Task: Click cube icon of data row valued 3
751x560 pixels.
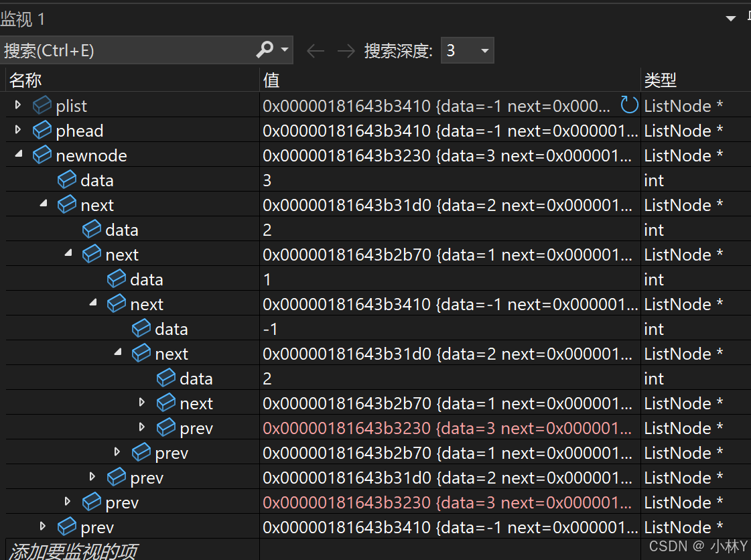Action: (67, 180)
